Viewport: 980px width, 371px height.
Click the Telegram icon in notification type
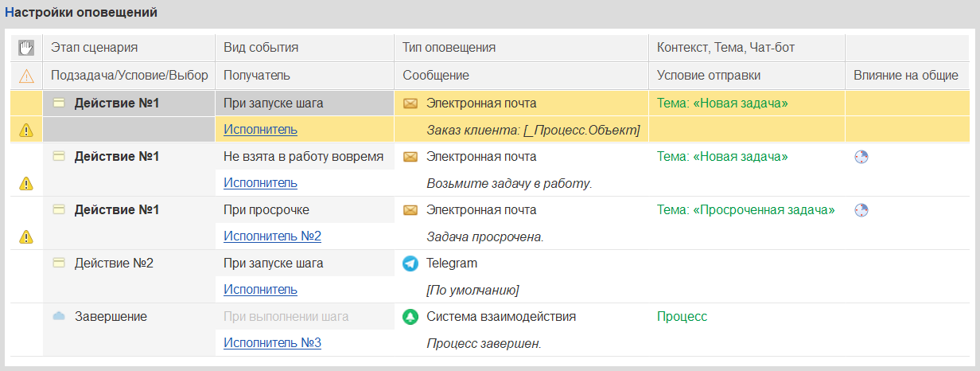point(410,264)
